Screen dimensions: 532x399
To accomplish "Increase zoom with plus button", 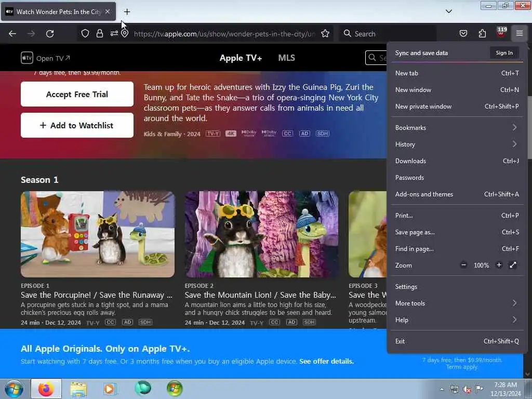I will click(x=499, y=265).
